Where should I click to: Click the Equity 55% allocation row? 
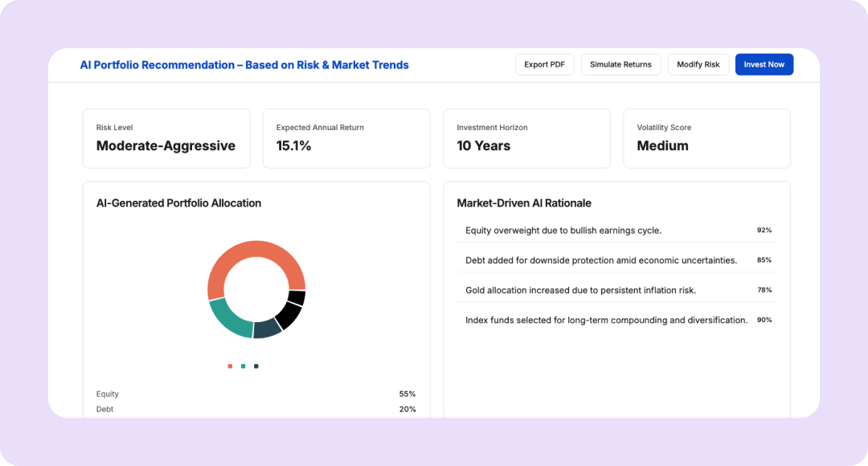coord(256,394)
